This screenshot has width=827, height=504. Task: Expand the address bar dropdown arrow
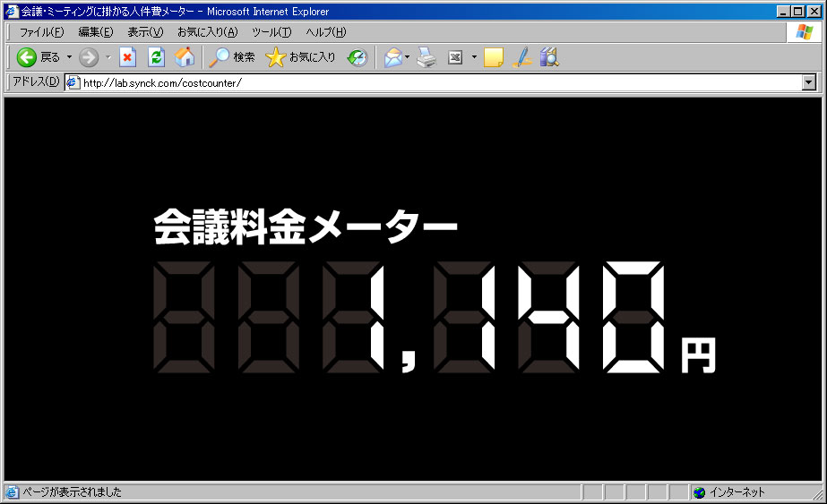[808, 82]
